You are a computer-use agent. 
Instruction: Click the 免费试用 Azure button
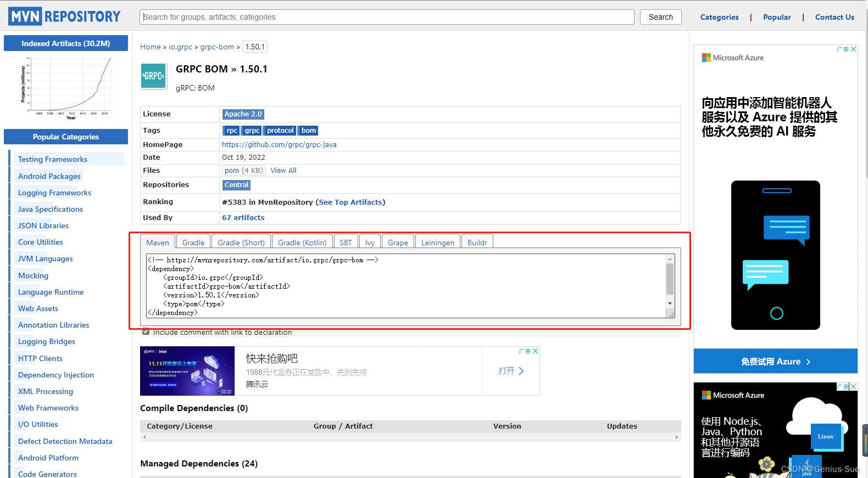[x=775, y=362]
